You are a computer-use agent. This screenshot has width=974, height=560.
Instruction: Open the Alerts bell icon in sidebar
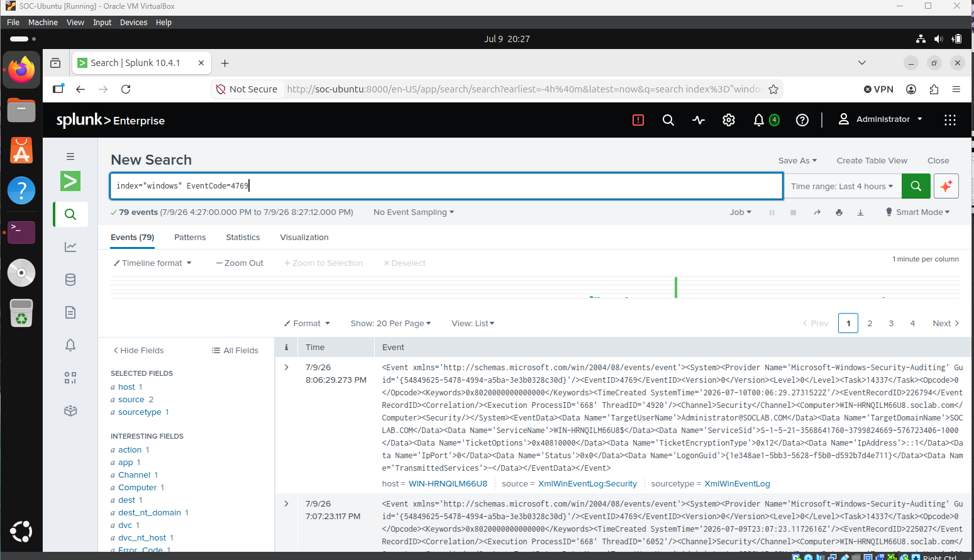point(70,345)
